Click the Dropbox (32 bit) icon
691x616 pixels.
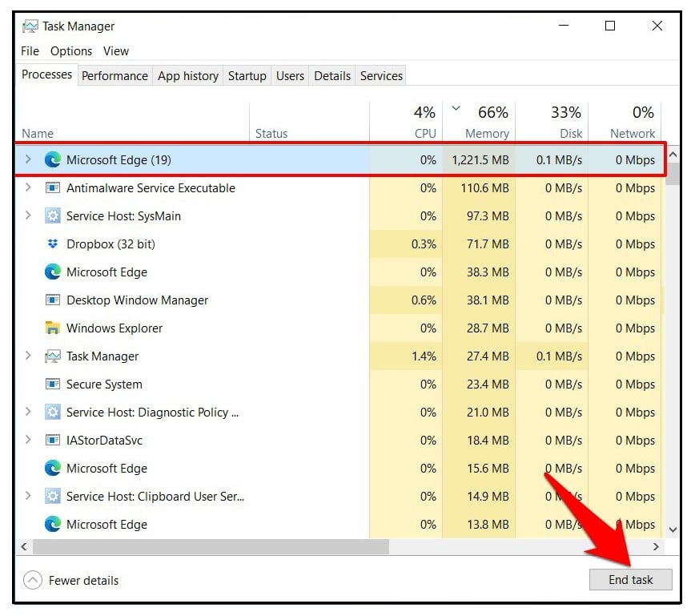click(x=53, y=244)
